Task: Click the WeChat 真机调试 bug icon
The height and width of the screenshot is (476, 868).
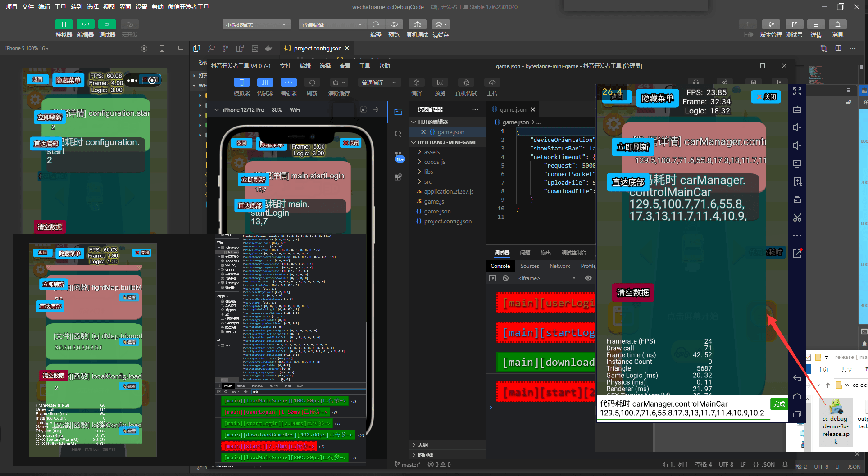Action: click(x=417, y=24)
